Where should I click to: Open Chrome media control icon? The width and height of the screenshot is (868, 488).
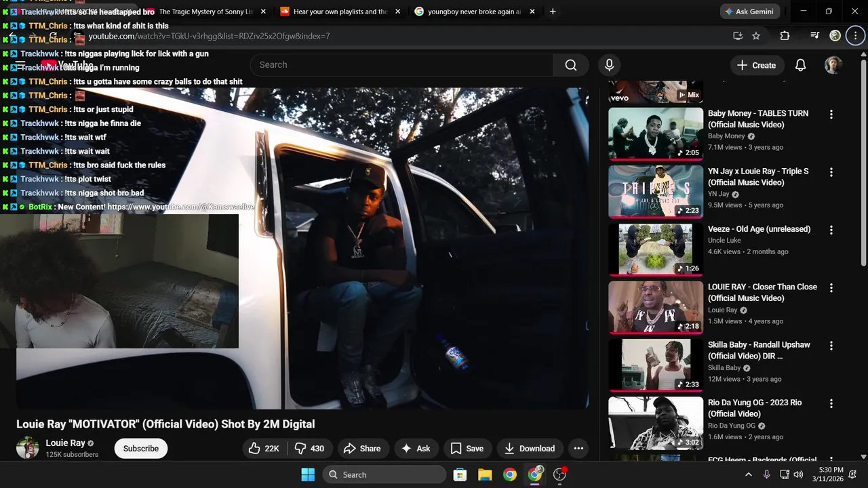tap(815, 36)
